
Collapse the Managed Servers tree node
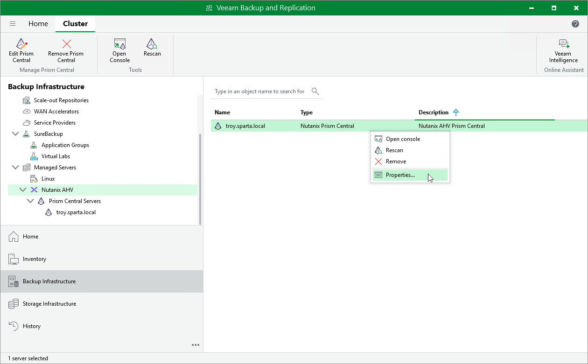15,168
